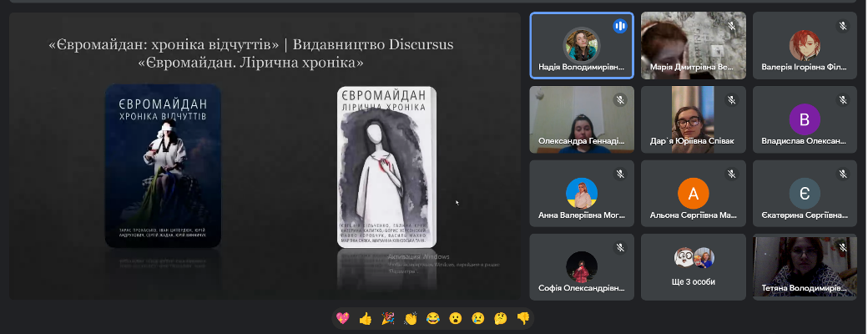Send the laughing face reaction
Screen dimensions: 868x334
(433, 318)
